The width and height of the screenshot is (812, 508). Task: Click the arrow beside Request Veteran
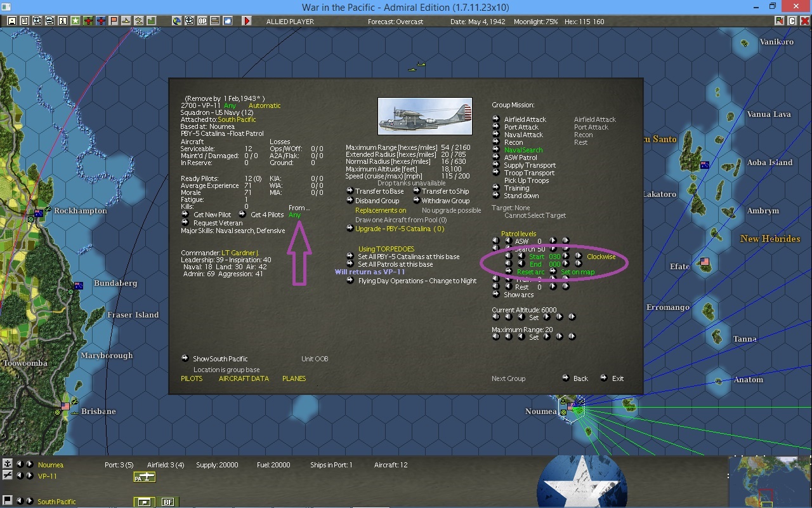click(x=185, y=223)
